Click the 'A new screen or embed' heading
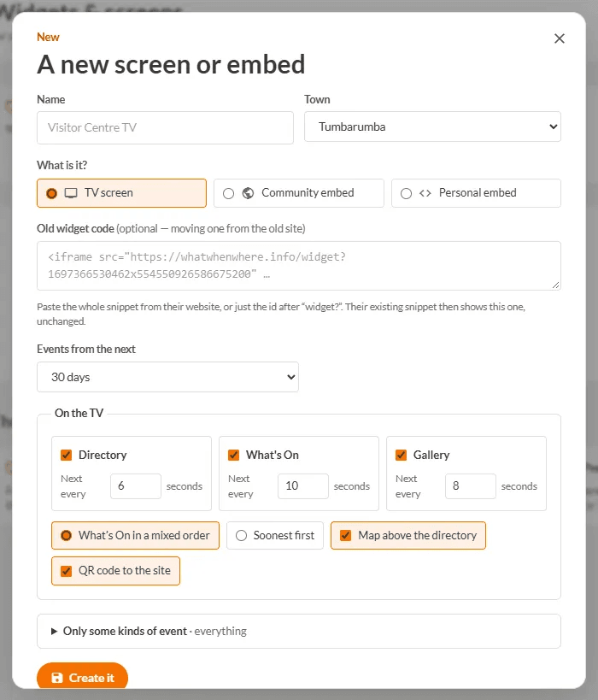This screenshot has height=700, width=598. pyautogui.click(x=171, y=64)
